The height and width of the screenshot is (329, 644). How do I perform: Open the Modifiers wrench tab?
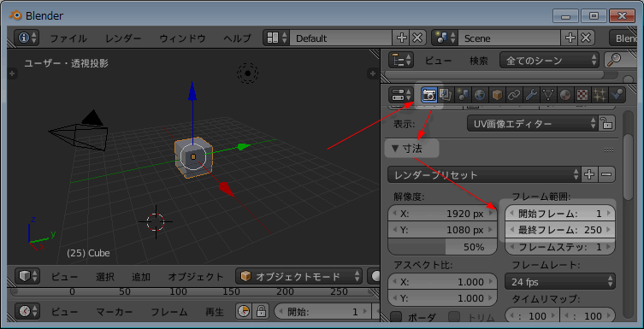pyautogui.click(x=531, y=95)
